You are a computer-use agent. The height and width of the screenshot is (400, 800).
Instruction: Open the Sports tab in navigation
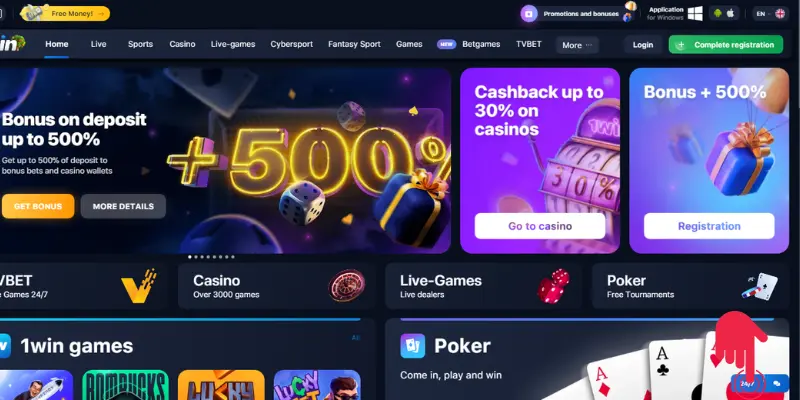pos(140,44)
